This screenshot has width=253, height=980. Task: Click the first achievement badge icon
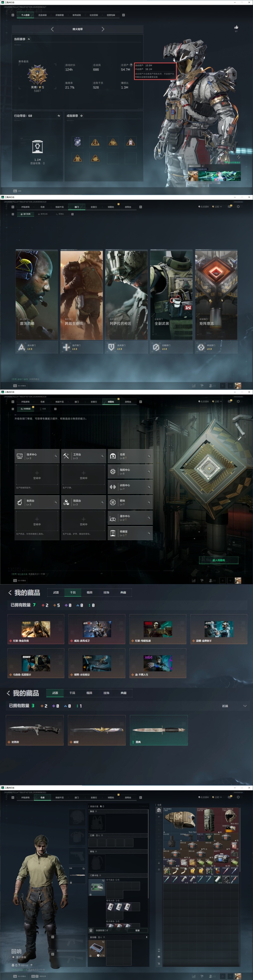(x=77, y=142)
